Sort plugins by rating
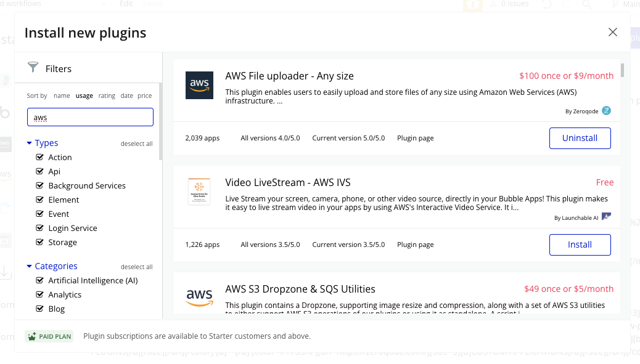Screen dimensions: 640x364 click(107, 95)
